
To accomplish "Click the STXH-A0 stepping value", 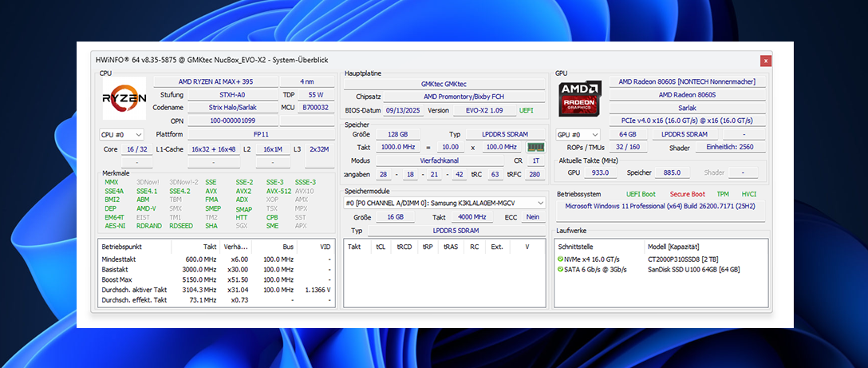I will 233,95.
